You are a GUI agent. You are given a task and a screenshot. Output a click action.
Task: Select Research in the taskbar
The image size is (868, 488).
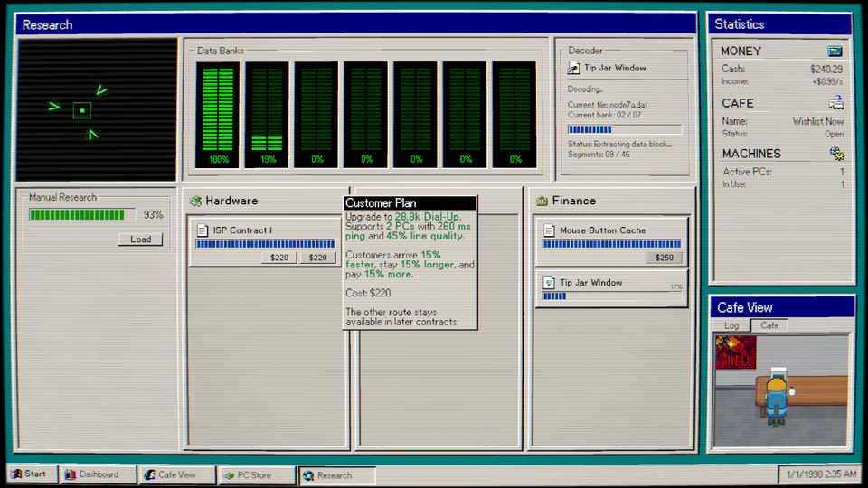tap(336, 475)
